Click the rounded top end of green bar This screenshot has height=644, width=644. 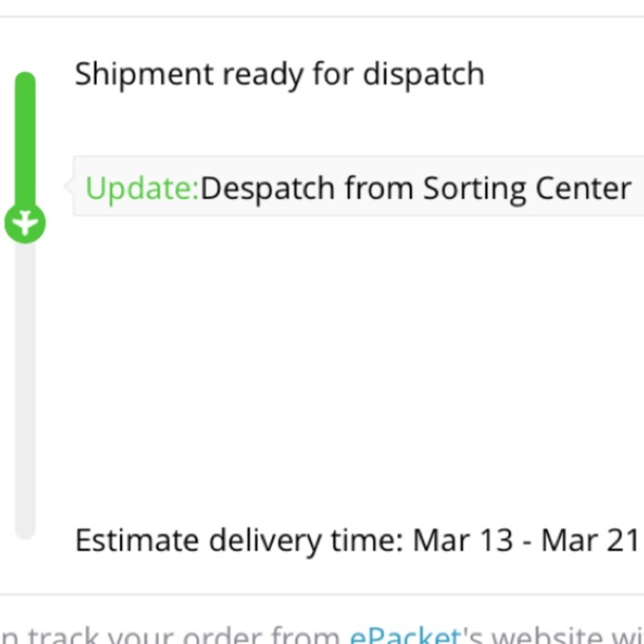[25, 79]
